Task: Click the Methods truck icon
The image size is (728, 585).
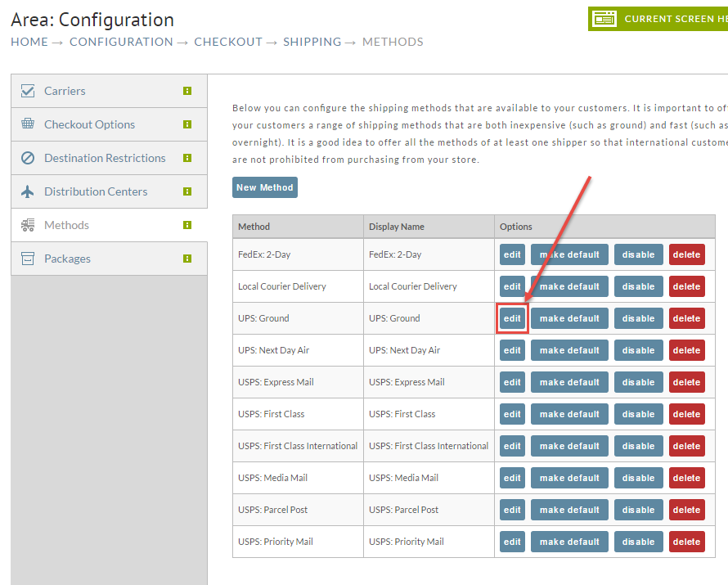Action: [28, 225]
